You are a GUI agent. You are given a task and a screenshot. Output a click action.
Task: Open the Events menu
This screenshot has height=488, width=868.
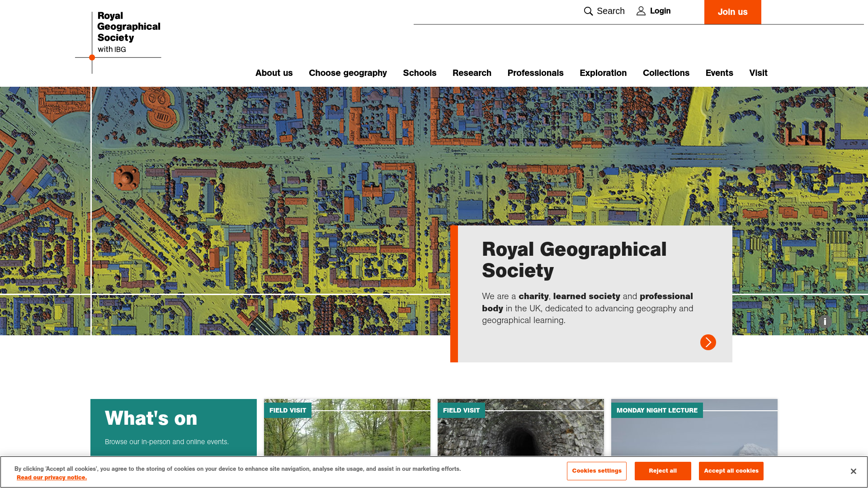click(719, 73)
